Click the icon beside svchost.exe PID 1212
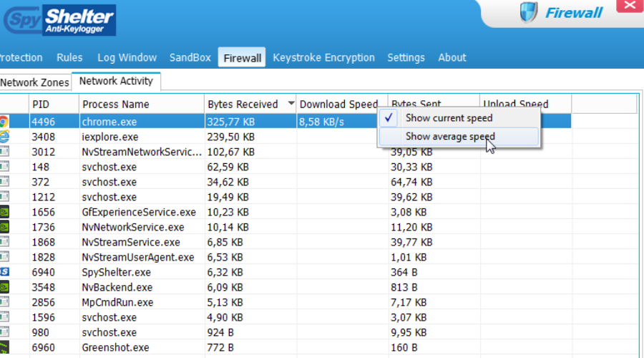This screenshot has width=644, height=358. pos(4,197)
